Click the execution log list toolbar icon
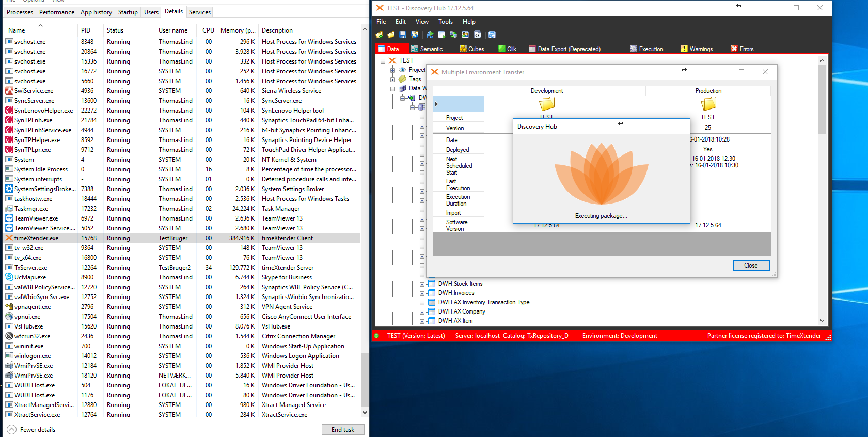Screen dimensions: 868x437 point(441,35)
